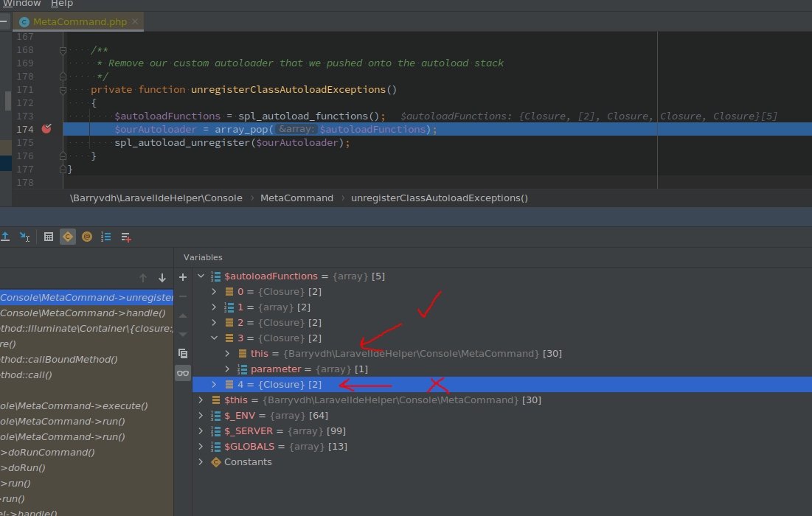The width and height of the screenshot is (812, 516).
Task: Click the Duplicate Watch copy icon
Action: click(183, 354)
